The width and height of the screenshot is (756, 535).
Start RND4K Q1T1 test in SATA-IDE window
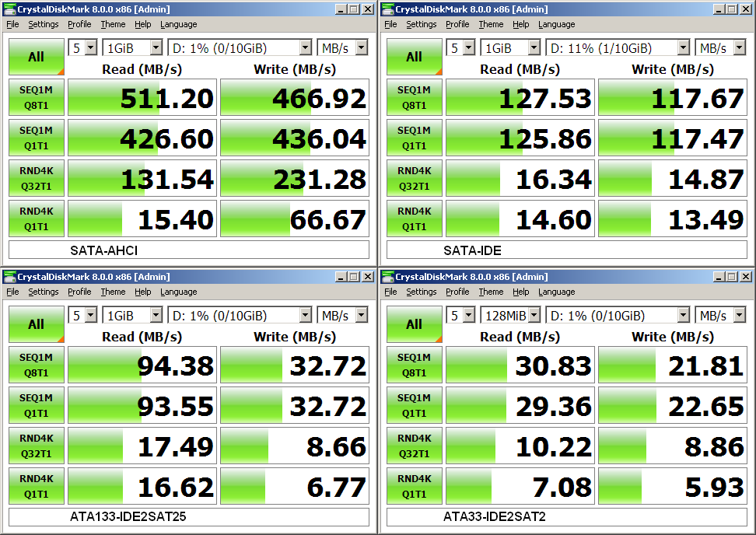pyautogui.click(x=414, y=219)
